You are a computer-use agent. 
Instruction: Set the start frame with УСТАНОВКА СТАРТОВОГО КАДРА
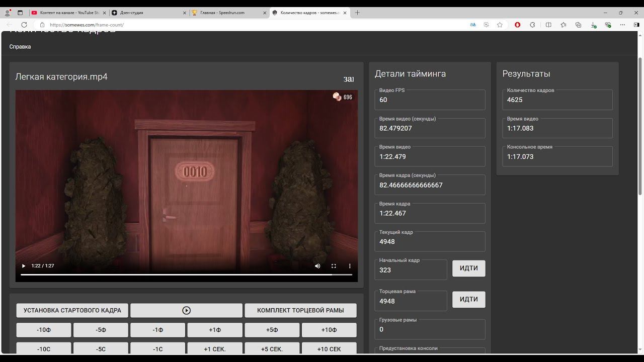click(x=72, y=310)
